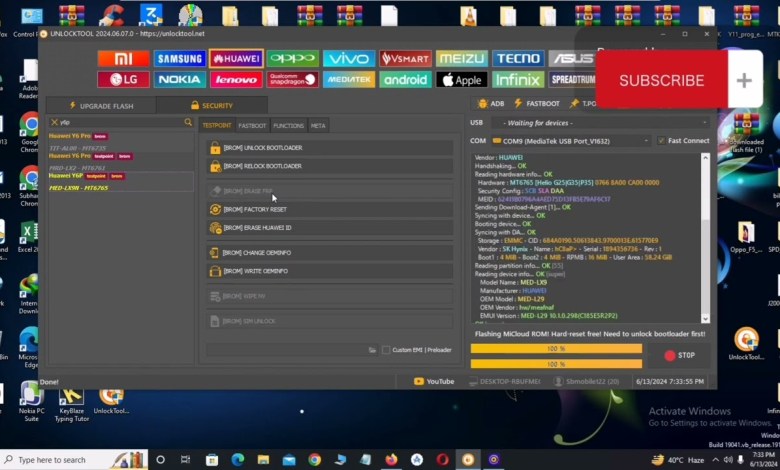This screenshot has height=470, width=780.
Task: Select the Qualcomm Snapdragon brand icon
Action: [x=293, y=79]
